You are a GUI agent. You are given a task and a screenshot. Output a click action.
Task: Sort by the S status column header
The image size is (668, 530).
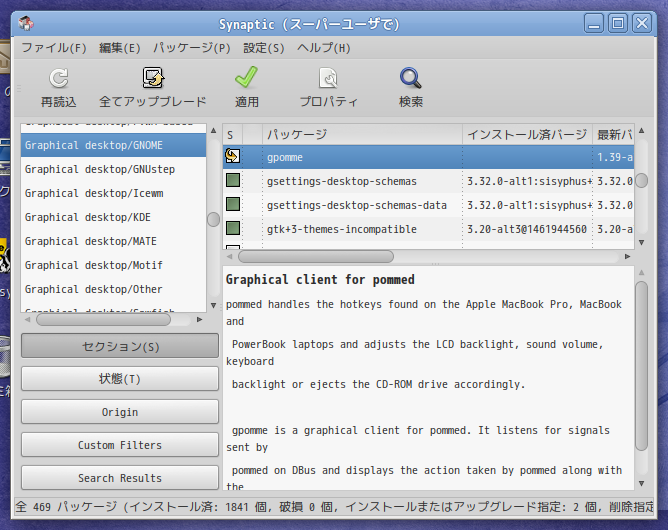pos(233,135)
